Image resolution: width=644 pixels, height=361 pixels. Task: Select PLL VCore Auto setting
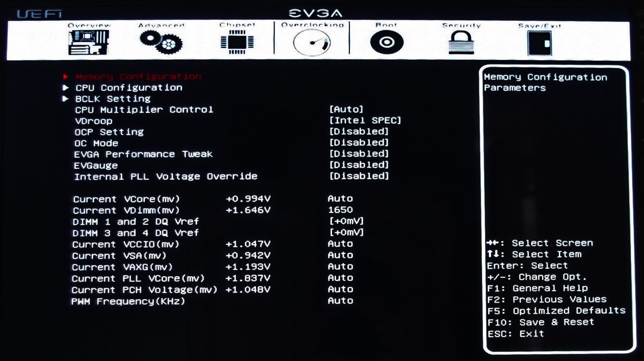click(340, 278)
